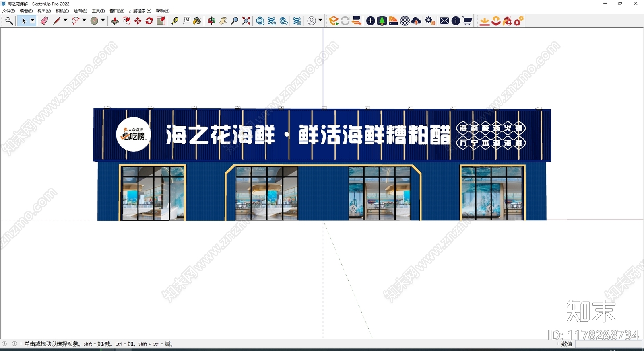Open the 帮助(H) menu
644x351 pixels.
(163, 11)
